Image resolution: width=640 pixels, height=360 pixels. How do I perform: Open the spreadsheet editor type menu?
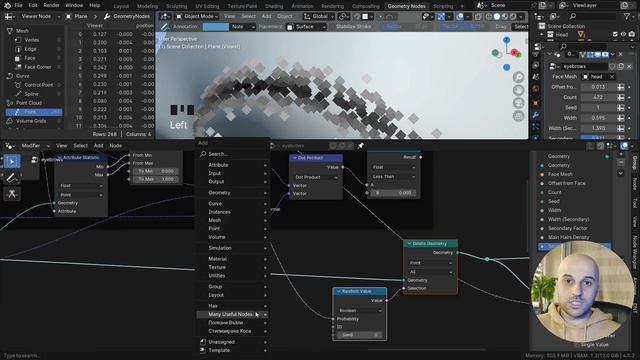point(9,16)
